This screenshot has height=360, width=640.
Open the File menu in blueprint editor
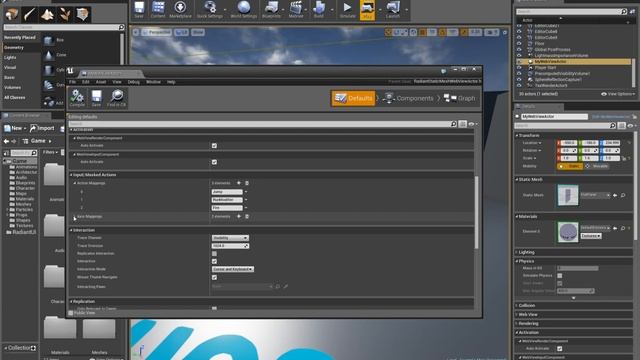[x=72, y=82]
